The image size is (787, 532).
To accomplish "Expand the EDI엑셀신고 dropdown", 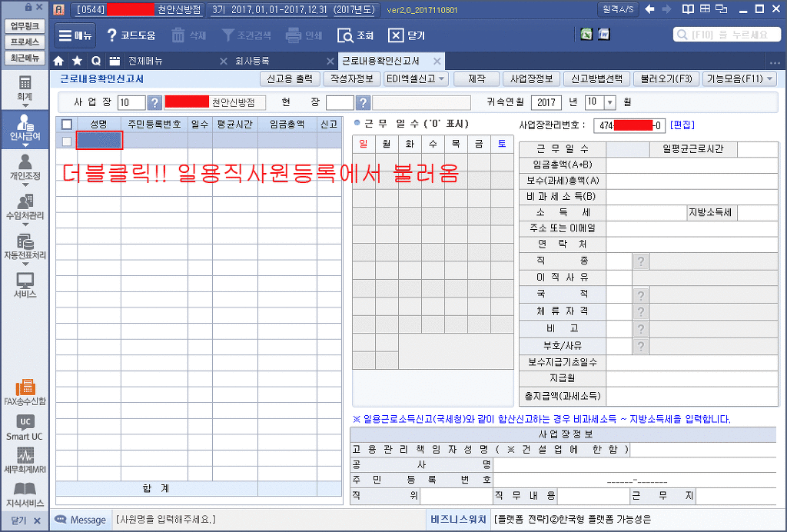I will coord(442,78).
